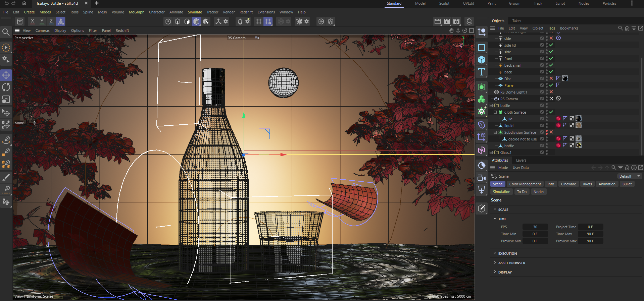Switch to the Takes tab
The height and width of the screenshot is (301, 644).
tap(516, 21)
